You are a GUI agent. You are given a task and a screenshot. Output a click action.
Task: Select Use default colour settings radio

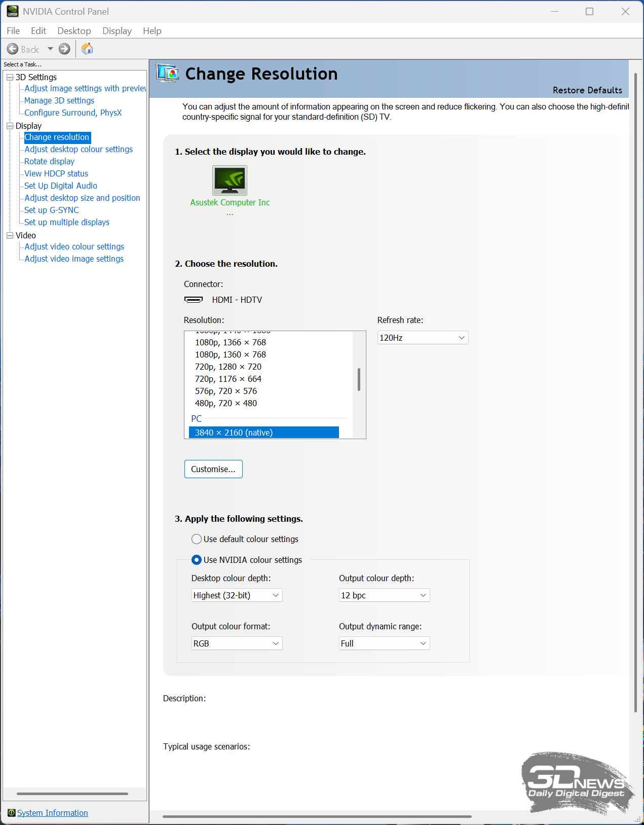(197, 539)
